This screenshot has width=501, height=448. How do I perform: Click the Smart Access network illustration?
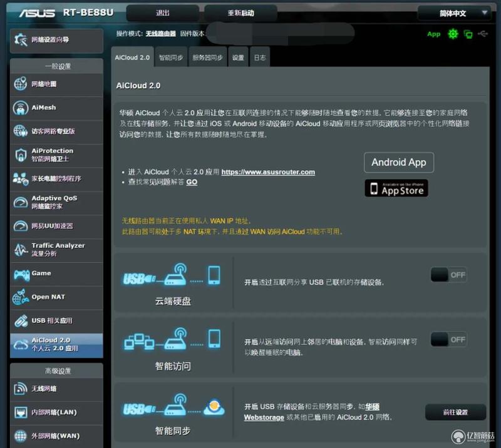point(172,339)
